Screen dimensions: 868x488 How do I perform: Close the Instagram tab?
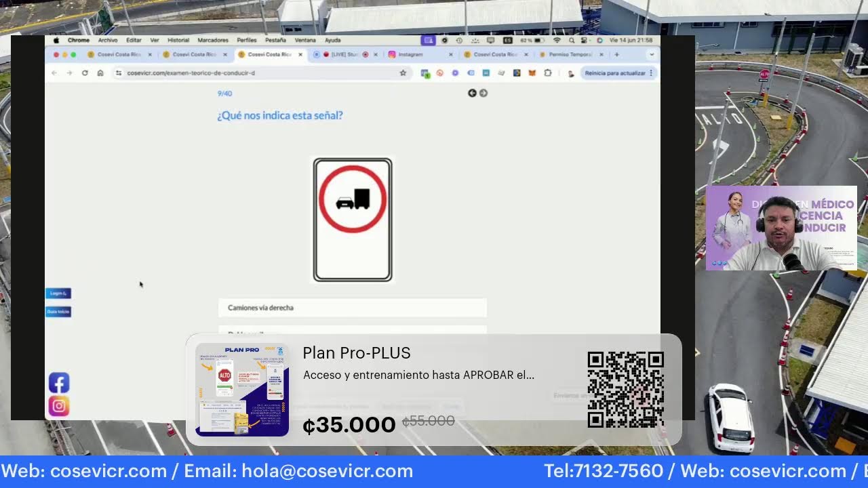(450, 54)
